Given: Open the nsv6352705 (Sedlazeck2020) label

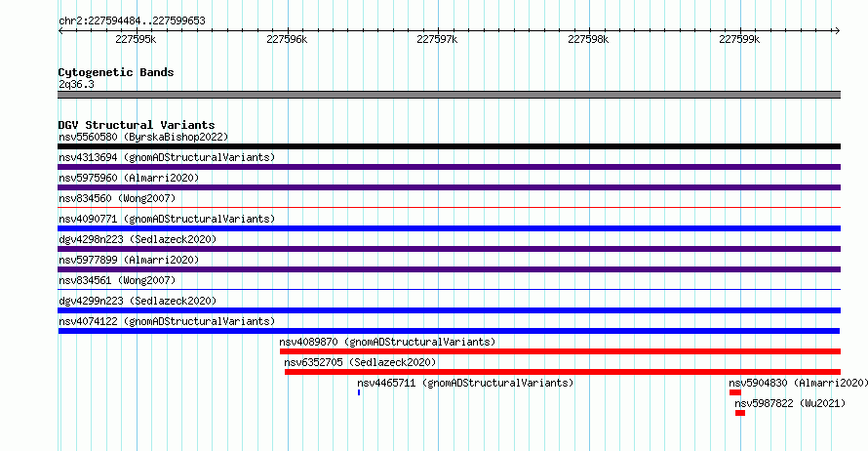Looking at the screenshot, I should pyautogui.click(x=360, y=362).
